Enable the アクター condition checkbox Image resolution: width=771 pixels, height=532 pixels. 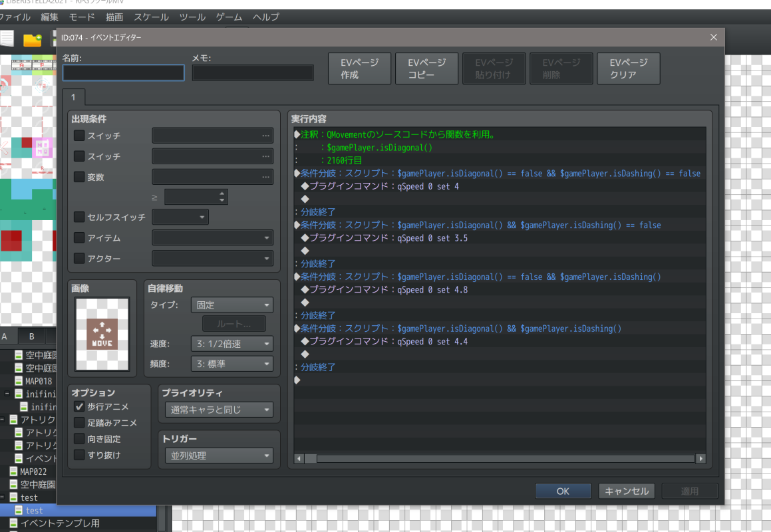point(79,258)
